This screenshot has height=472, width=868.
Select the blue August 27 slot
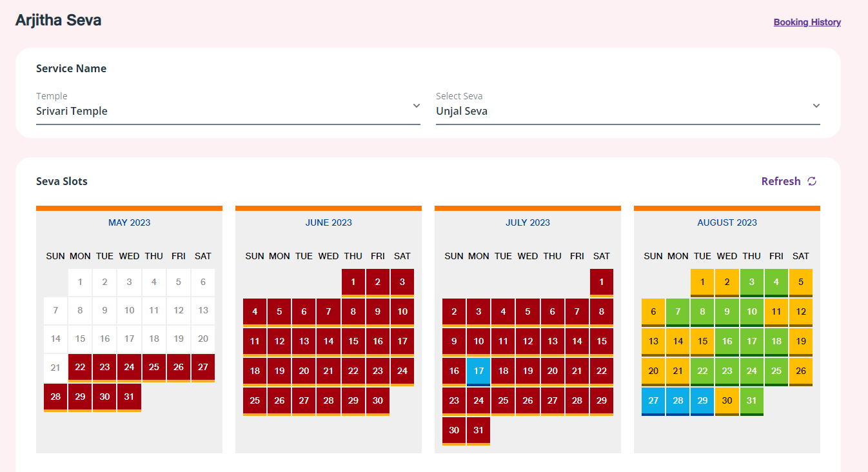(x=653, y=402)
